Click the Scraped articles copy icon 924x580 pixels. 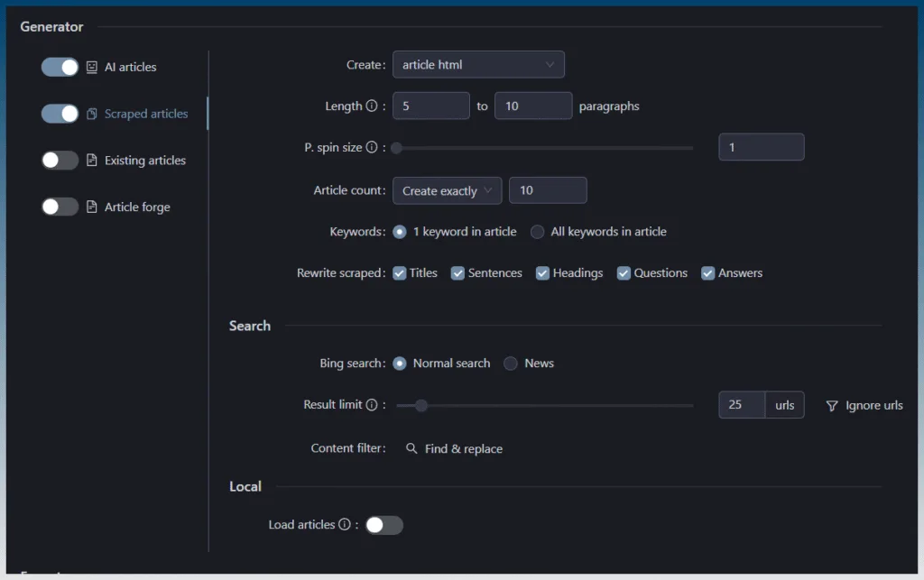[x=92, y=114]
